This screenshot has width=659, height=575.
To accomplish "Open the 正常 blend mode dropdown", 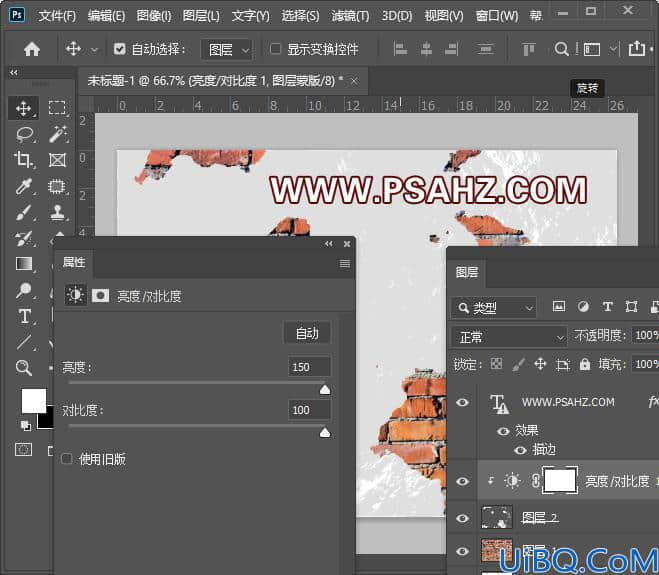I will pos(509,337).
